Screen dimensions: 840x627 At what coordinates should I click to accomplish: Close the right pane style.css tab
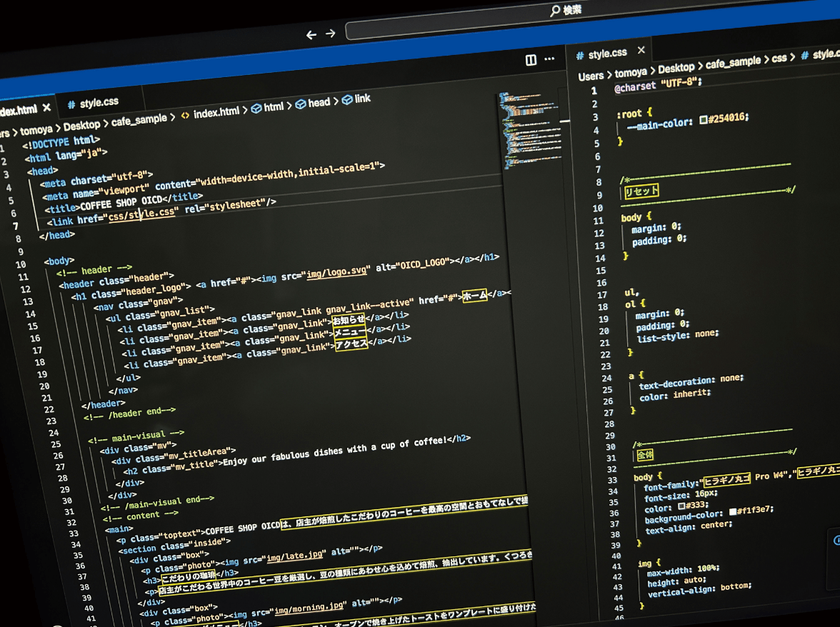coord(641,50)
